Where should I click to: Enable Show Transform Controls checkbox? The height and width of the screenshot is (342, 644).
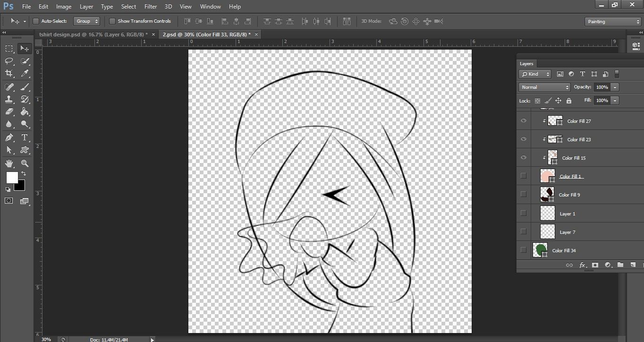(x=112, y=21)
